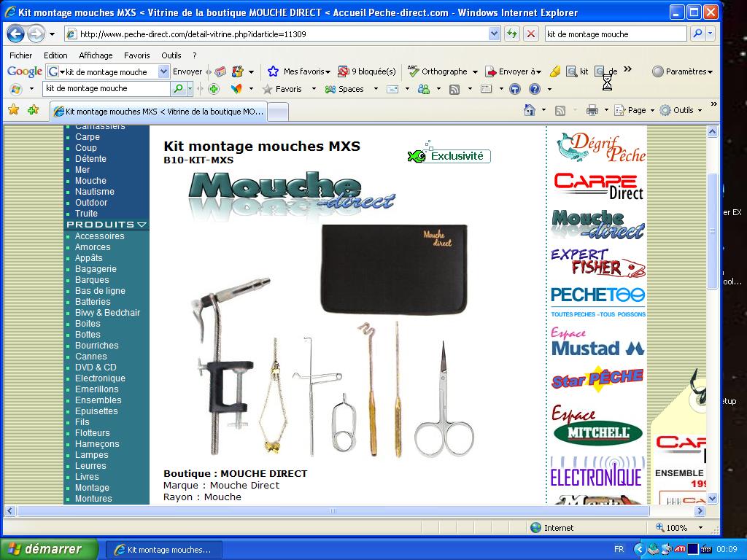Run search with the magnifier icon by IE search box
Viewport: 747px width, 560px height.
click(697, 34)
